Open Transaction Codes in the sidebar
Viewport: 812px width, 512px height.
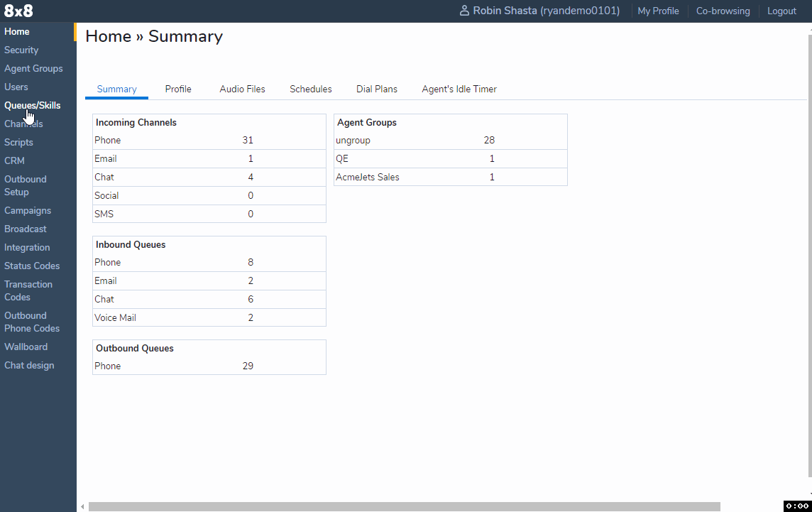point(28,290)
